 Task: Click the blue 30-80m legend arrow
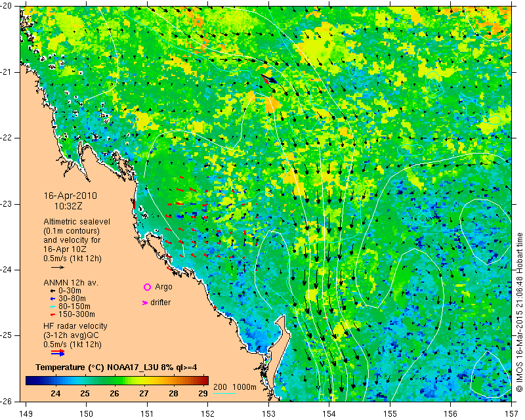[52, 299]
